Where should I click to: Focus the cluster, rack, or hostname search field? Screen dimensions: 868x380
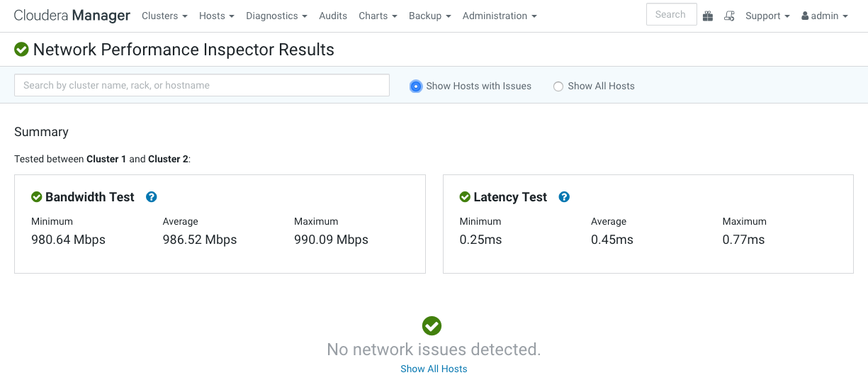202,85
